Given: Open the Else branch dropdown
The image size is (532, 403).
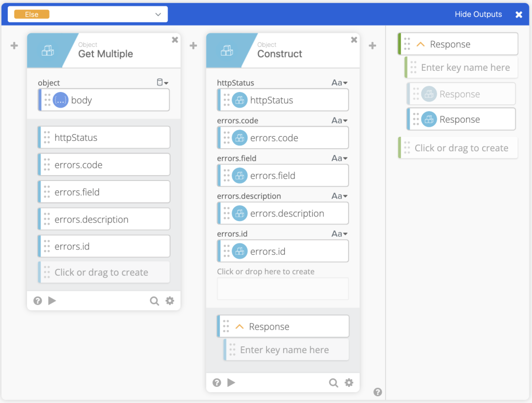Looking at the screenshot, I should [87, 14].
